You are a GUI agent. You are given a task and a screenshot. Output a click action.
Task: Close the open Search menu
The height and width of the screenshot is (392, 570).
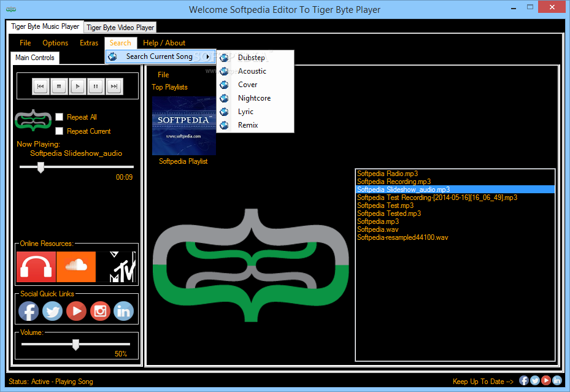(x=120, y=43)
